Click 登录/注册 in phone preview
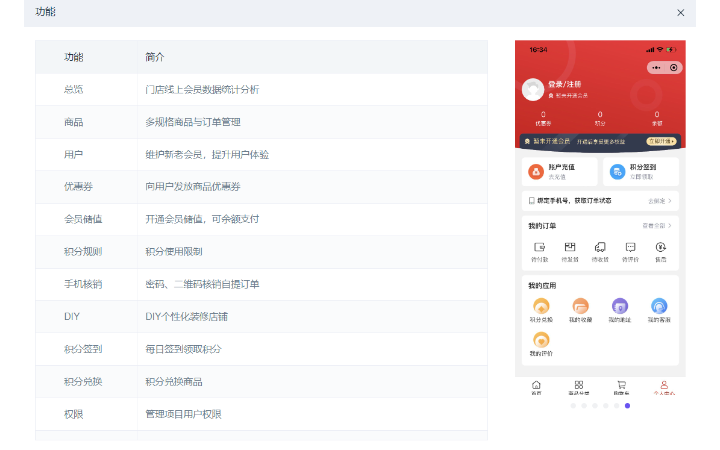The image size is (720, 450). tap(565, 84)
